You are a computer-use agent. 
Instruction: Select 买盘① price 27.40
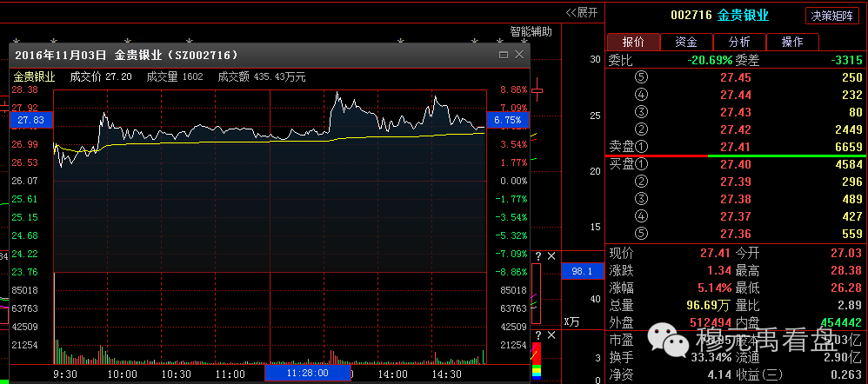(x=736, y=164)
